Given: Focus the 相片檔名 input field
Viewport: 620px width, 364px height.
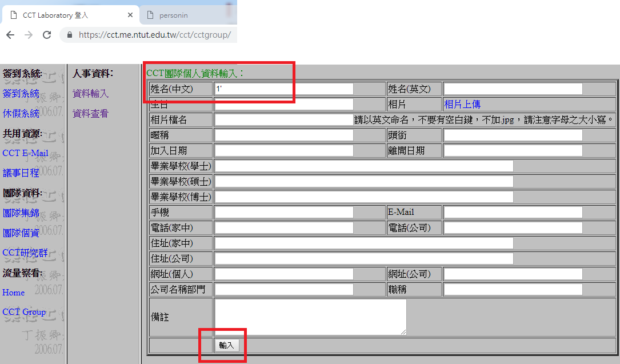Looking at the screenshot, I should point(283,120).
